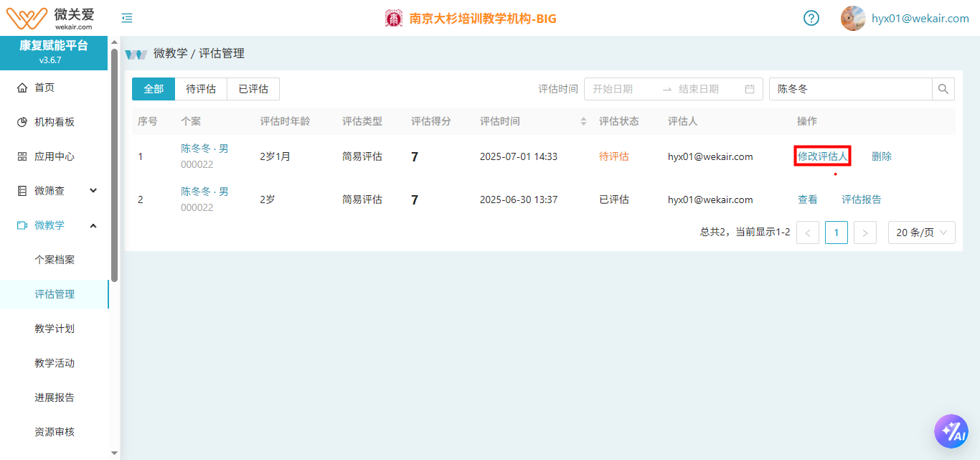The width and height of the screenshot is (980, 460).
Task: Click the user avatar picture
Action: (x=852, y=18)
